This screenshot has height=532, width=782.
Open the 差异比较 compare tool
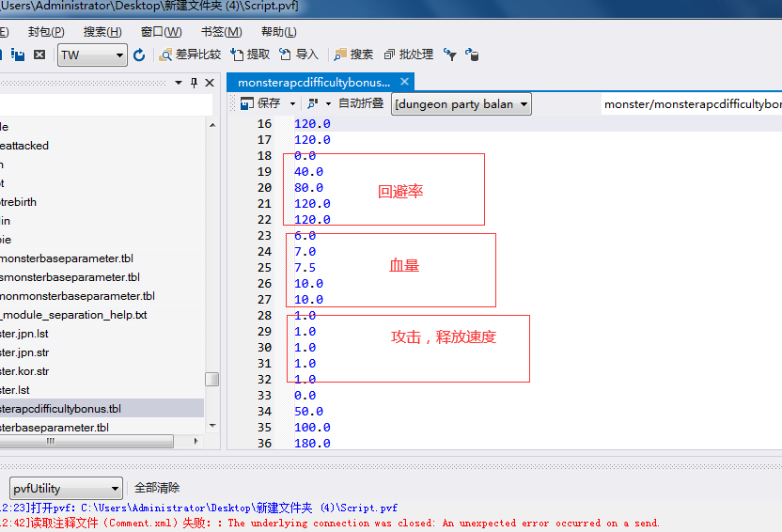point(191,55)
